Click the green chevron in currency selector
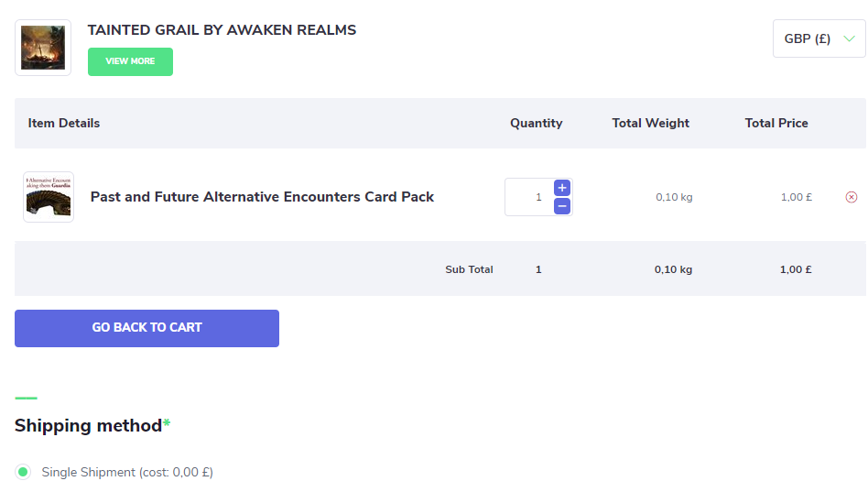The image size is (868, 503). (849, 38)
